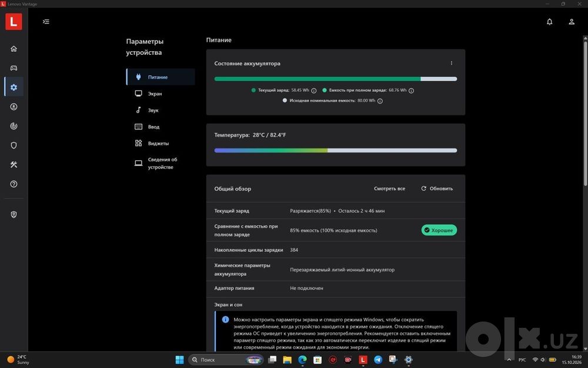Open Snipping Tool from taskbar
The image size is (588, 368).
click(393, 360)
